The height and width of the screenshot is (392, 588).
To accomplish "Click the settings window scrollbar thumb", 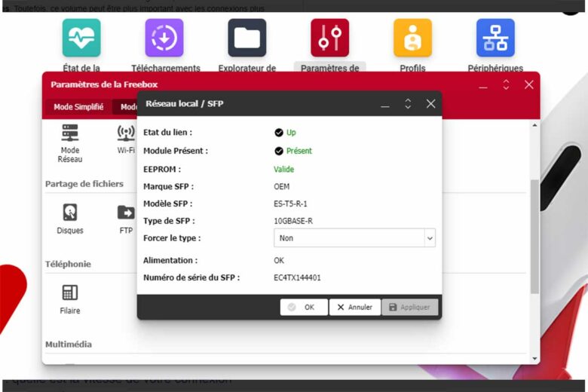I will (534, 236).
